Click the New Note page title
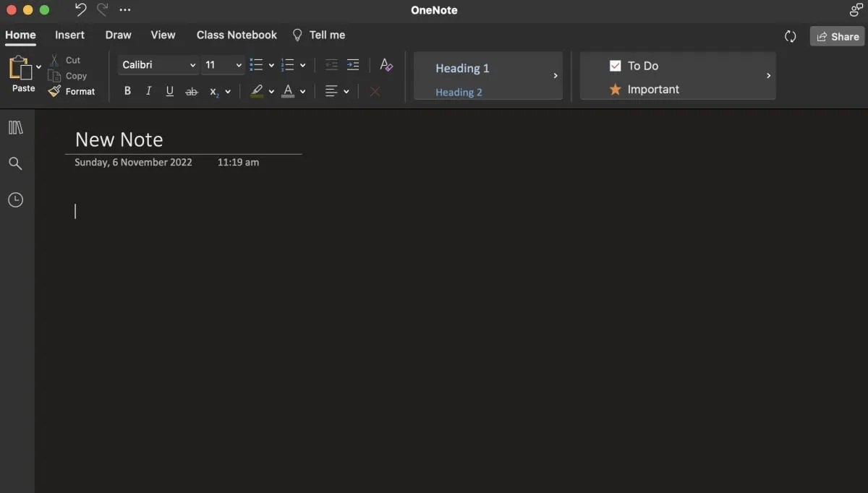 (119, 139)
